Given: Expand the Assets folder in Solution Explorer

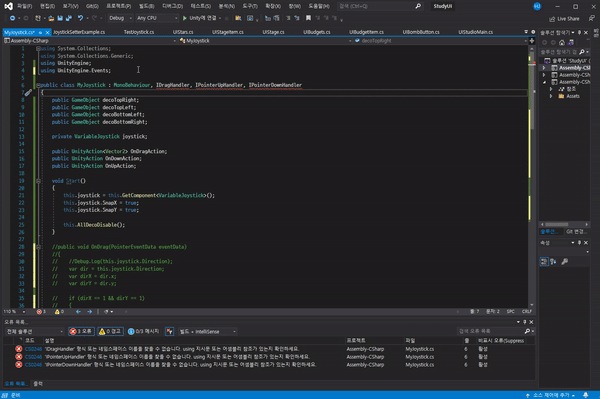Looking at the screenshot, I should [x=551, y=96].
